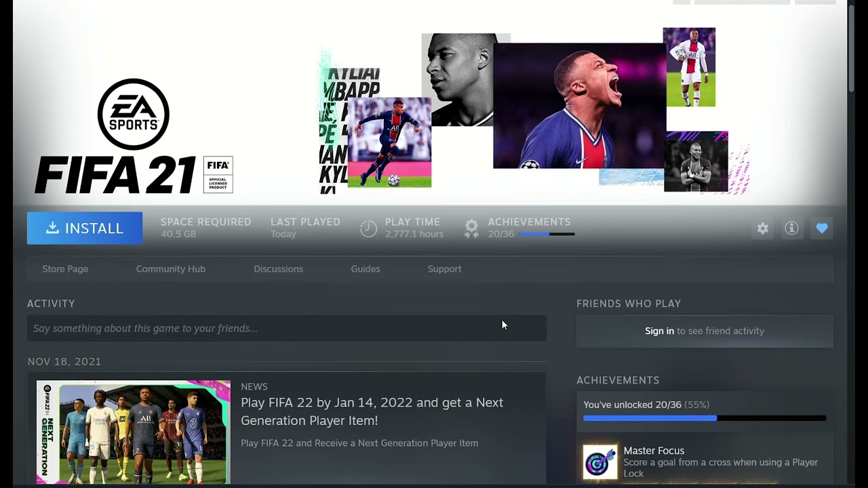Click the play time clock icon

pos(368,228)
